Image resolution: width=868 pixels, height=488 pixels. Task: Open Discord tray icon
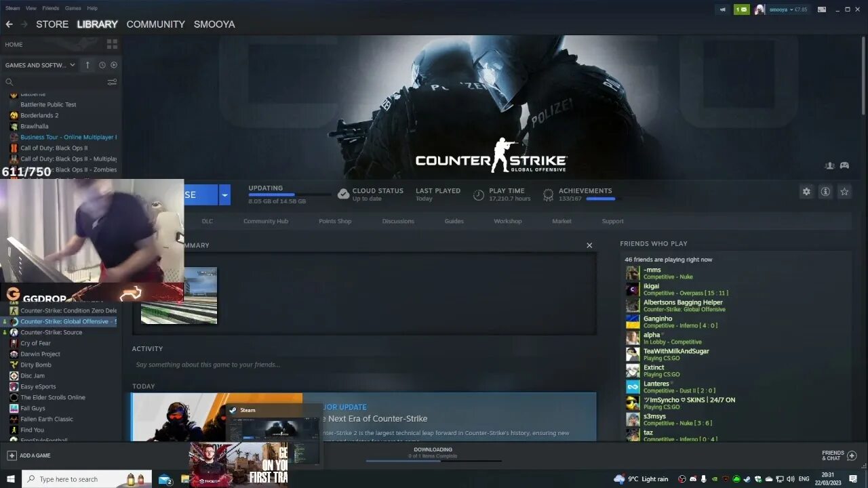(x=693, y=479)
